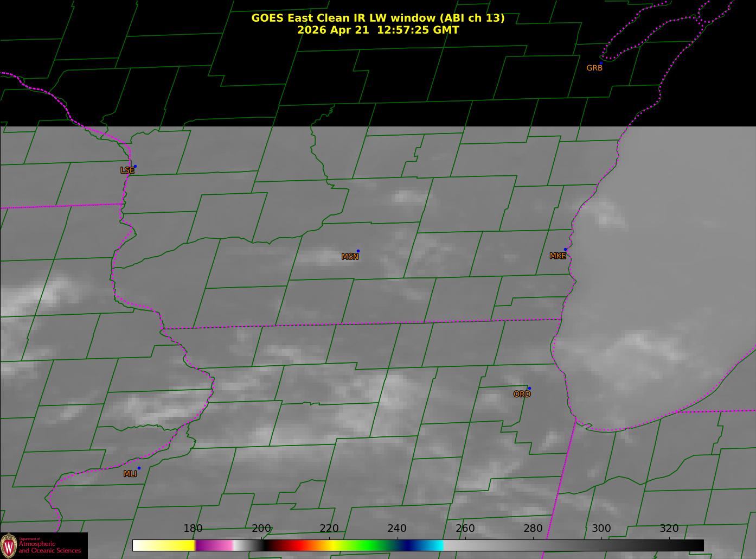Click the GOES East Clean IR title

point(377,18)
